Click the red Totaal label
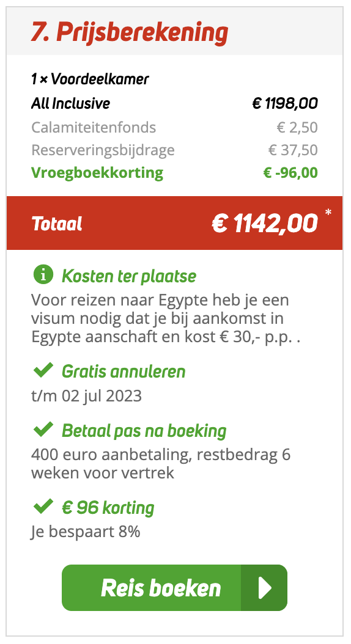The image size is (351, 644). point(57,224)
